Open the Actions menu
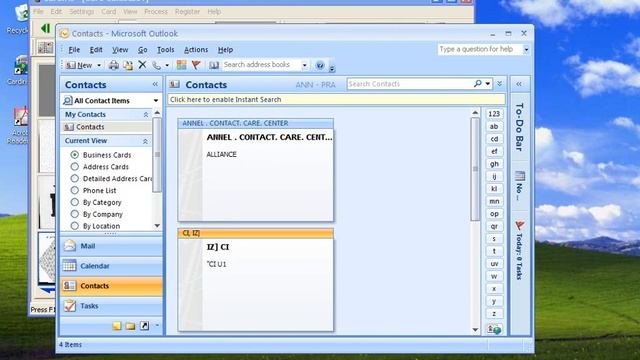This screenshot has width=640, height=360. coord(196,50)
